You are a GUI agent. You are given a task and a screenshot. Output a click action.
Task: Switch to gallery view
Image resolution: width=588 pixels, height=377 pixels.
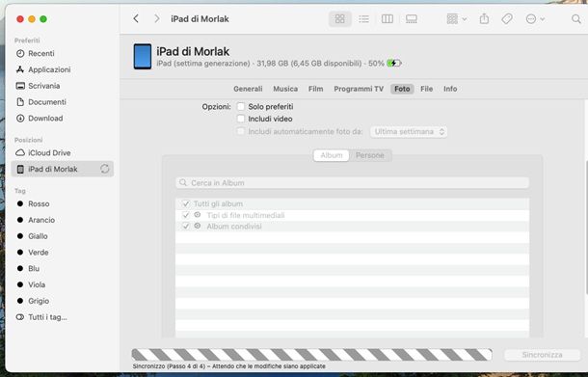pos(412,18)
